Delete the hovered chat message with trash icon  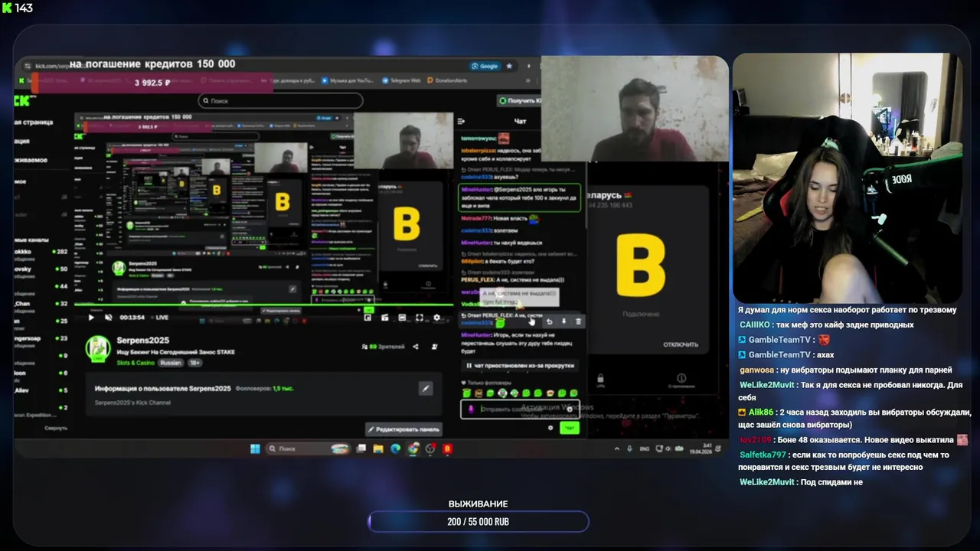(578, 321)
